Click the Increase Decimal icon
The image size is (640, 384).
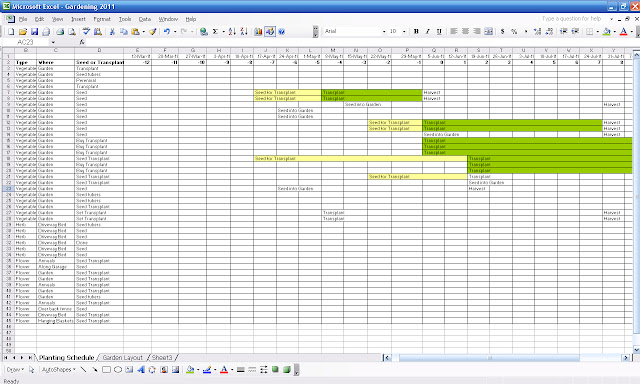pyautogui.click(x=538, y=31)
